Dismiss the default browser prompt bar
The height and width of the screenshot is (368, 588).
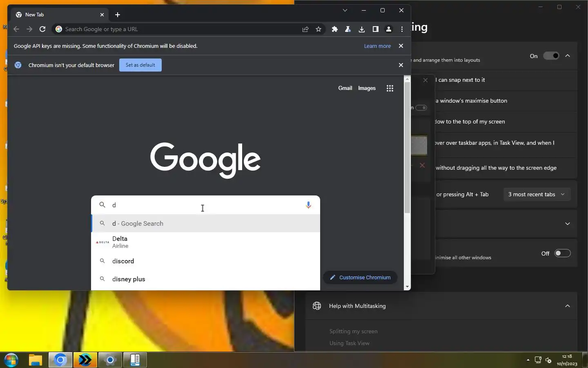[x=401, y=65]
